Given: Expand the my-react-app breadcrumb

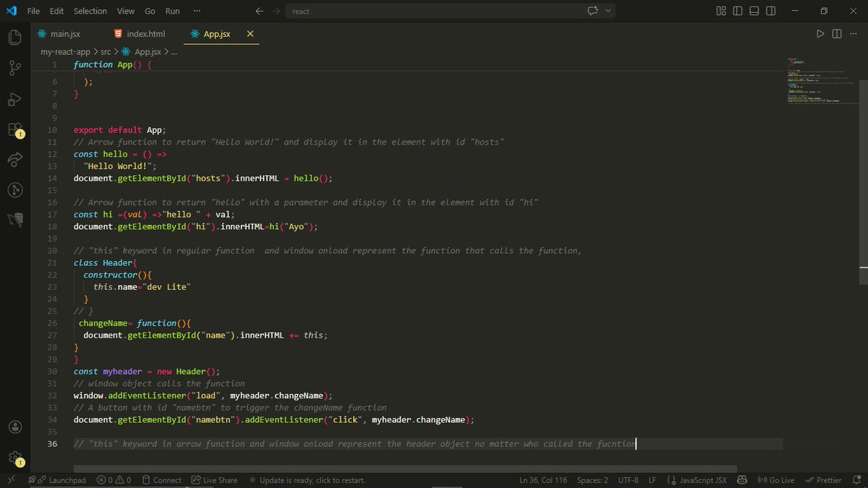Looking at the screenshot, I should coord(65,52).
